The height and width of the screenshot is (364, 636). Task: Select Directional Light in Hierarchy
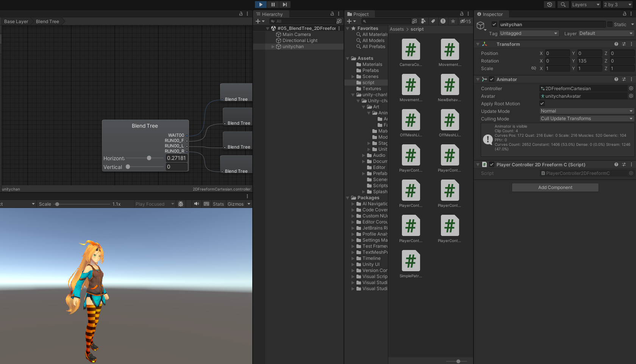[300, 41]
